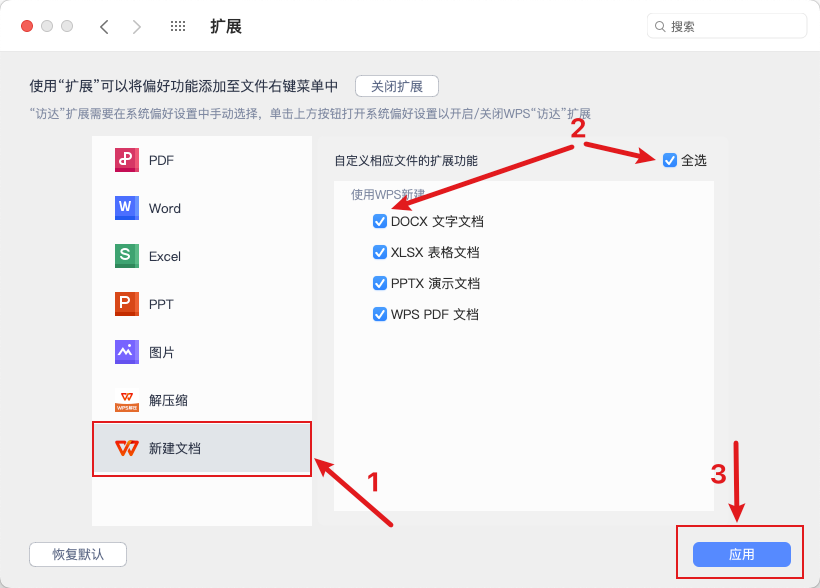Image resolution: width=820 pixels, height=588 pixels.
Task: Toggle the 全选 select-all checkbox
Action: click(x=670, y=160)
